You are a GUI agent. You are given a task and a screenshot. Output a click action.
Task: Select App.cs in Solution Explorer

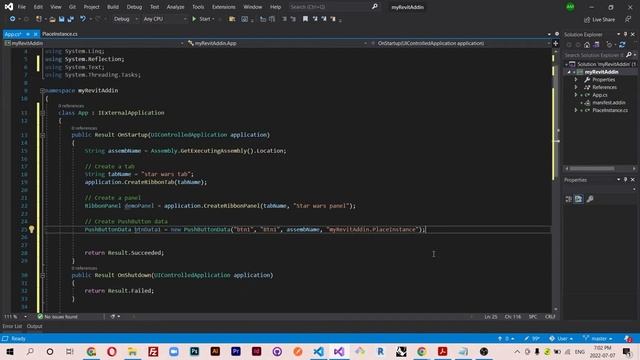click(x=600, y=95)
